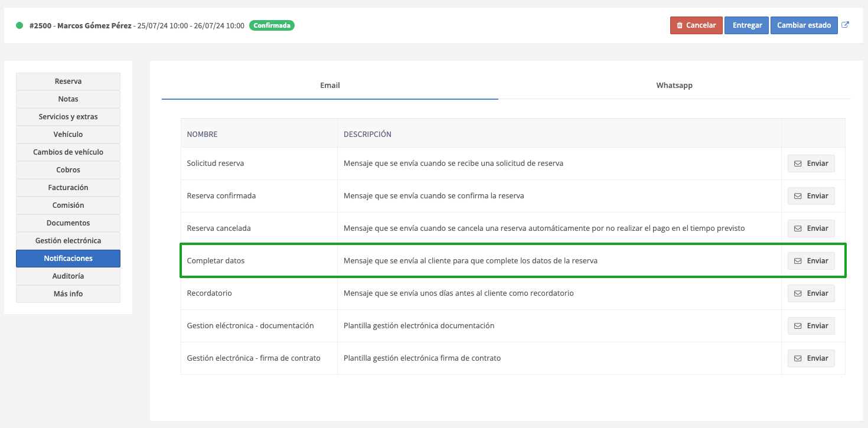The width and height of the screenshot is (868, 428).
Task: Go to Servicios y extras
Action: coord(68,117)
